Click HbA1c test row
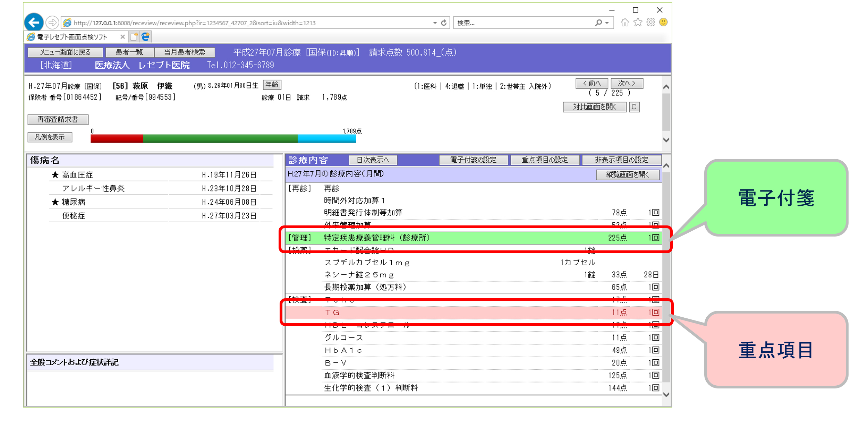Viewport: 868px width, 437px height. coord(492,350)
